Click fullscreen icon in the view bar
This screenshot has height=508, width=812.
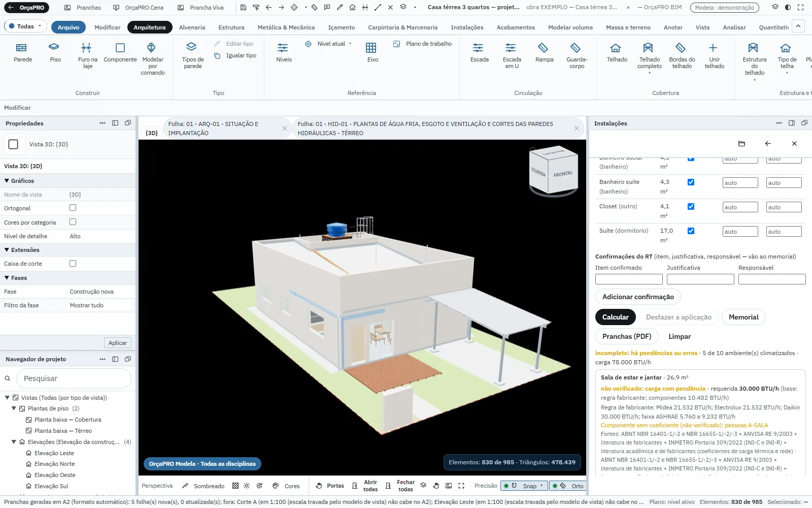click(461, 486)
